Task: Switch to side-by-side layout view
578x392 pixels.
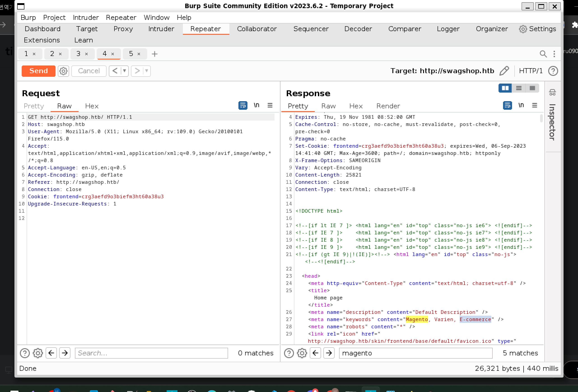Action: (x=505, y=88)
